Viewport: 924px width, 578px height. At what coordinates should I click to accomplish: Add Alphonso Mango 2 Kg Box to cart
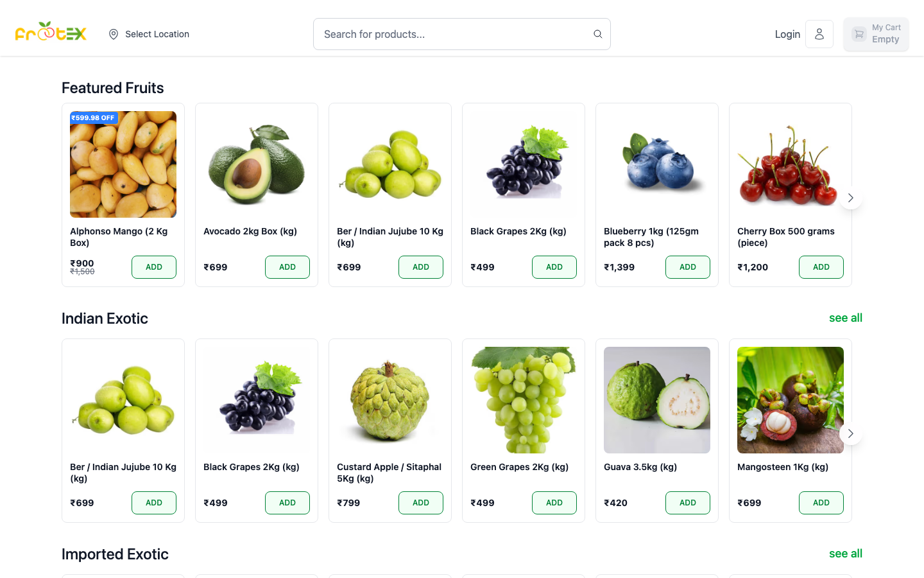tap(154, 267)
